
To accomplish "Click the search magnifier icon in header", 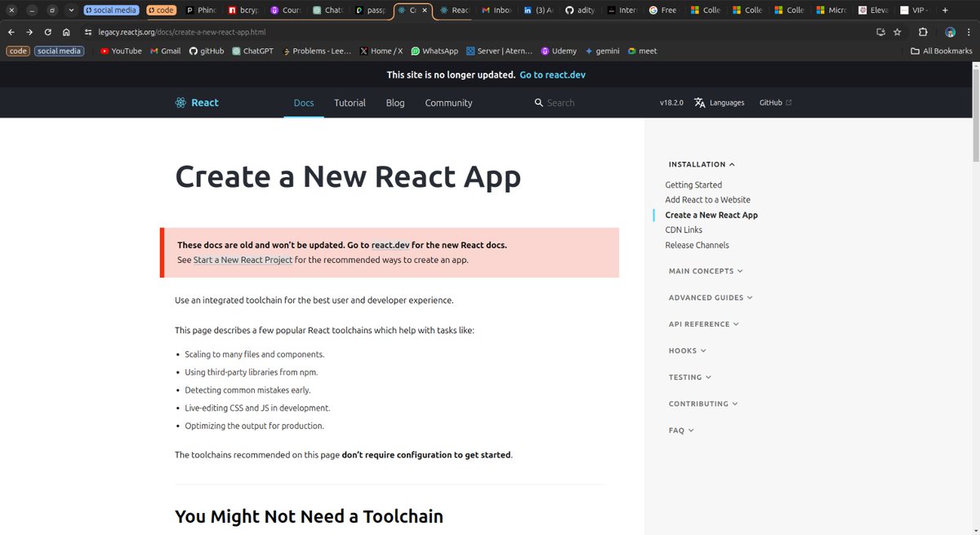I will [x=539, y=103].
